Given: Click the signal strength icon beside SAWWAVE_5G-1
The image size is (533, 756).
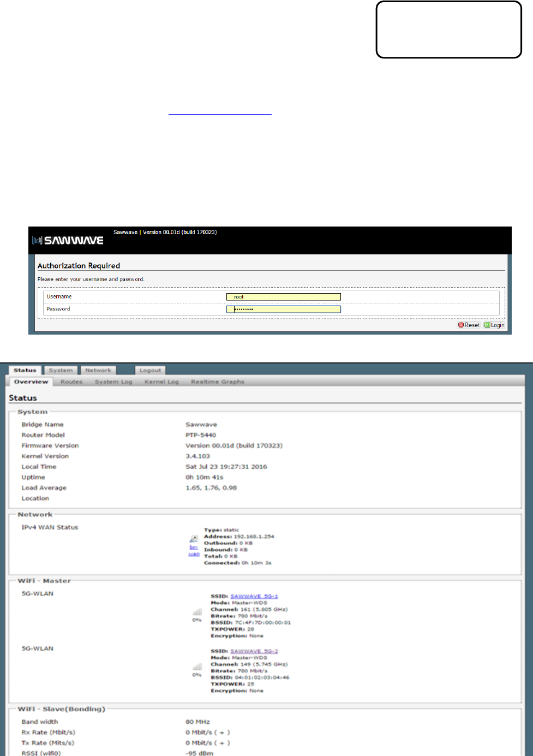Looking at the screenshot, I should 197,612.
